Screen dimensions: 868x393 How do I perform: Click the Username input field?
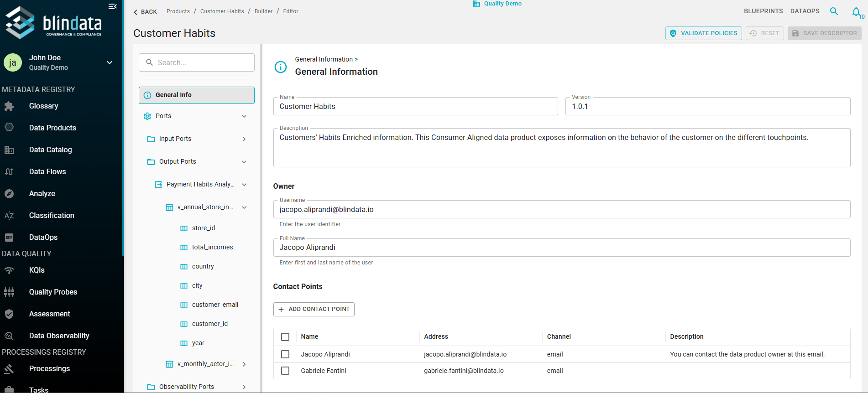[x=562, y=209]
